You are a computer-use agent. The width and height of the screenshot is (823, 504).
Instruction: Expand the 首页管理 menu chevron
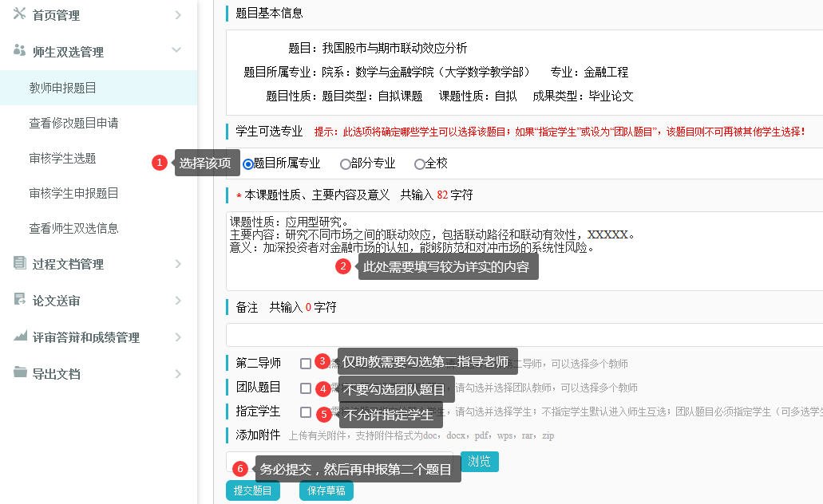coord(177,15)
